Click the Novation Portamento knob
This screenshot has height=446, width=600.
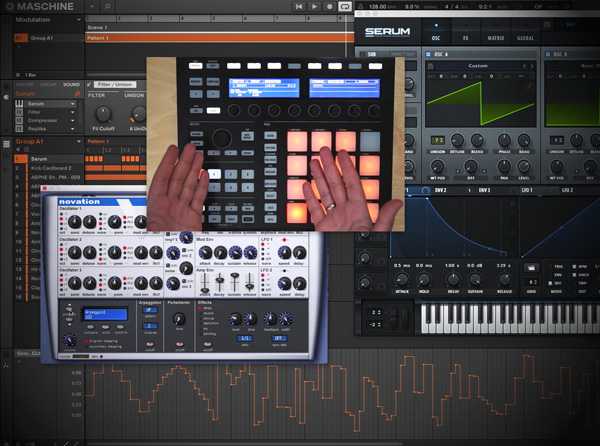(178, 318)
